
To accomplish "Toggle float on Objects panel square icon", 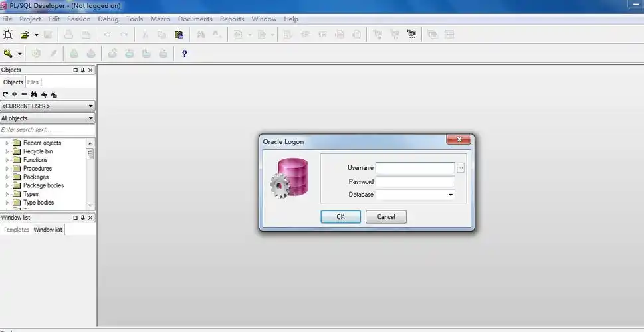I will [x=75, y=70].
